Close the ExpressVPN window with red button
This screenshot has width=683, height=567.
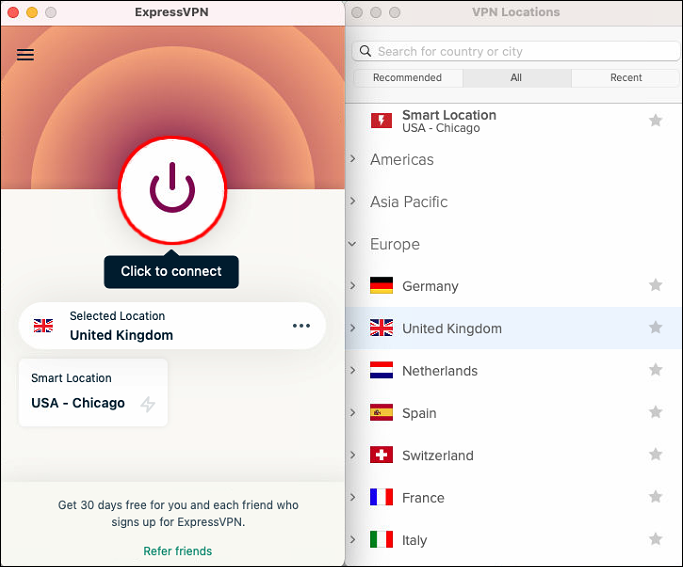[x=13, y=12]
